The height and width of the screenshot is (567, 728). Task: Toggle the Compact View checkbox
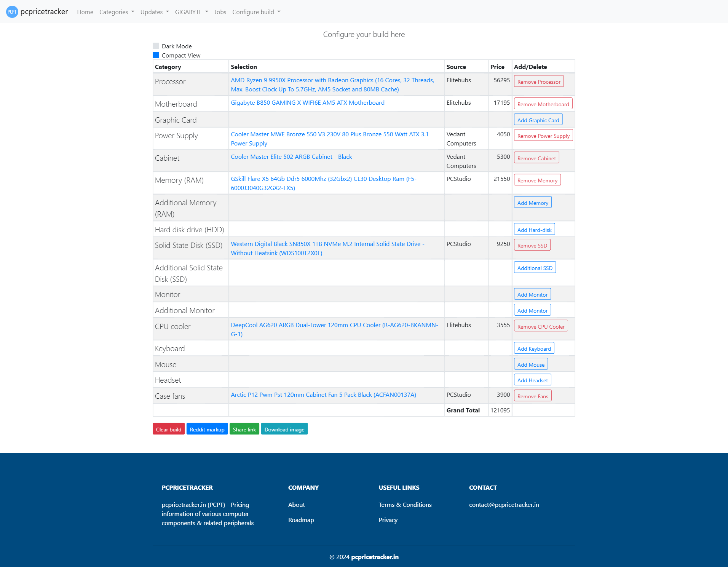pos(156,55)
